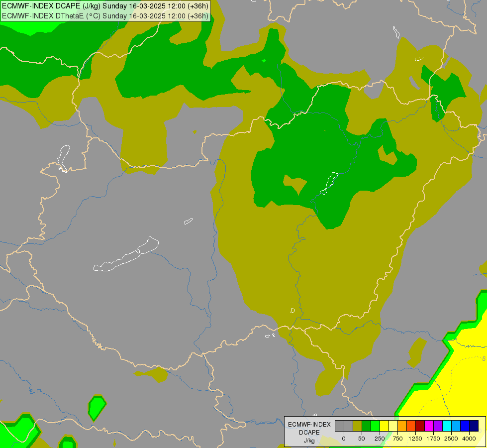This screenshot has height=448, width=487.
Task: Click the DCAPE label in legend
Action: (309, 433)
